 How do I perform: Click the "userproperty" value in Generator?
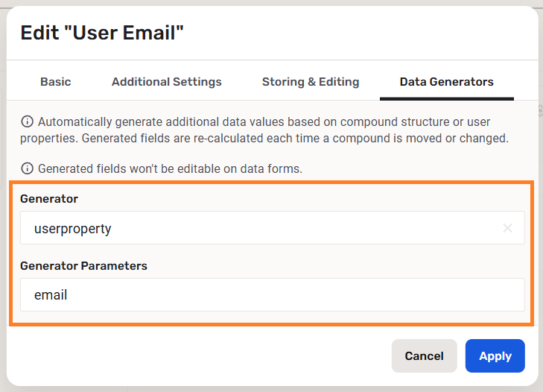point(73,229)
